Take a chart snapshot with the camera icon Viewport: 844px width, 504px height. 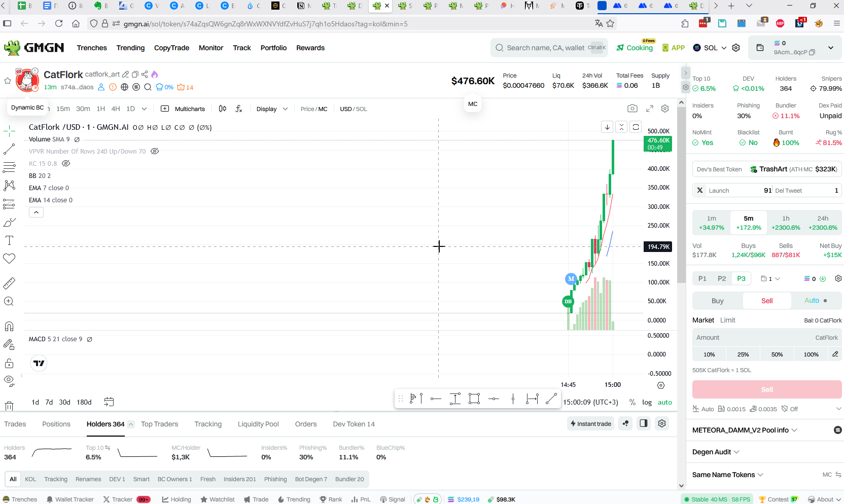[x=632, y=109]
